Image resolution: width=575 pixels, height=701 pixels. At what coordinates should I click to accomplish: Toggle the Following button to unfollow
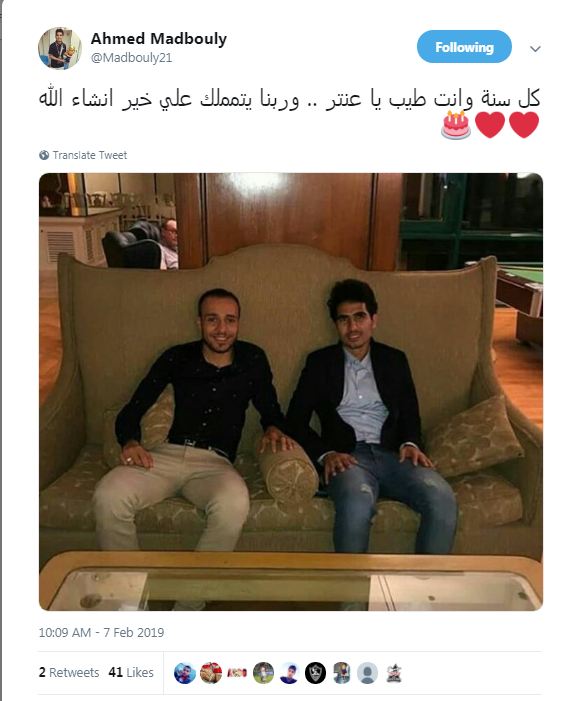coord(464,47)
